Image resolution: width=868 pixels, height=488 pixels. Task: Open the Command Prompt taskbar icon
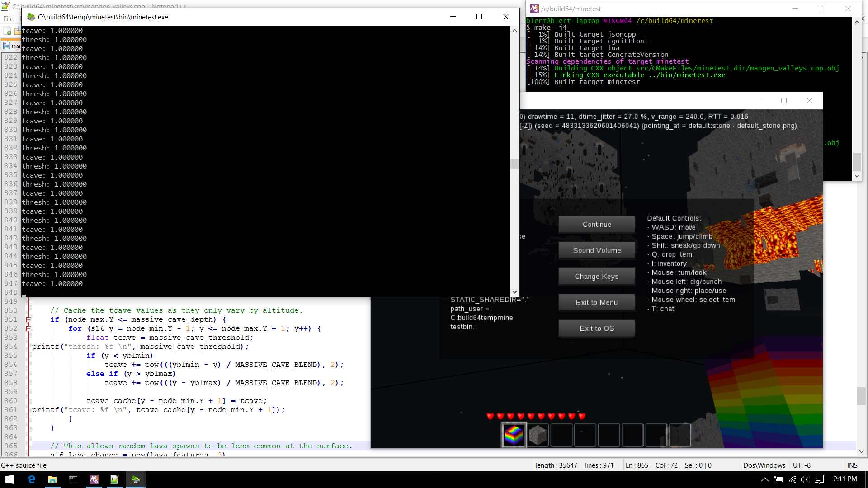[73, 479]
